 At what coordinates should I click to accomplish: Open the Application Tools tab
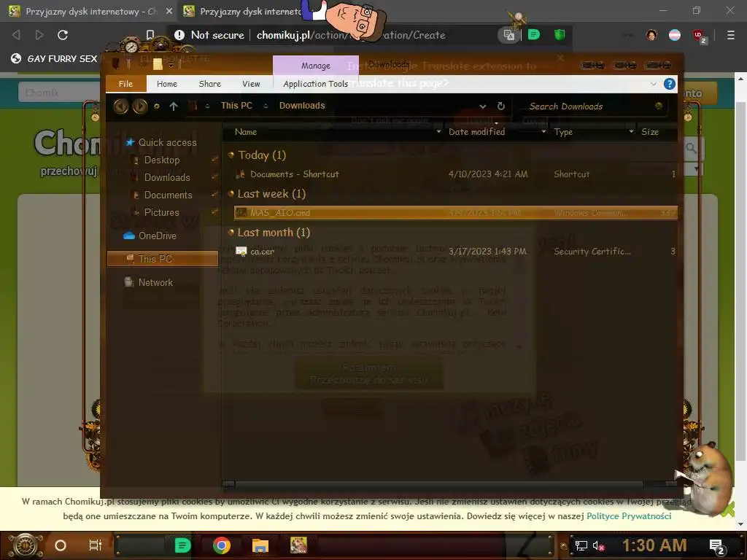[x=315, y=84]
